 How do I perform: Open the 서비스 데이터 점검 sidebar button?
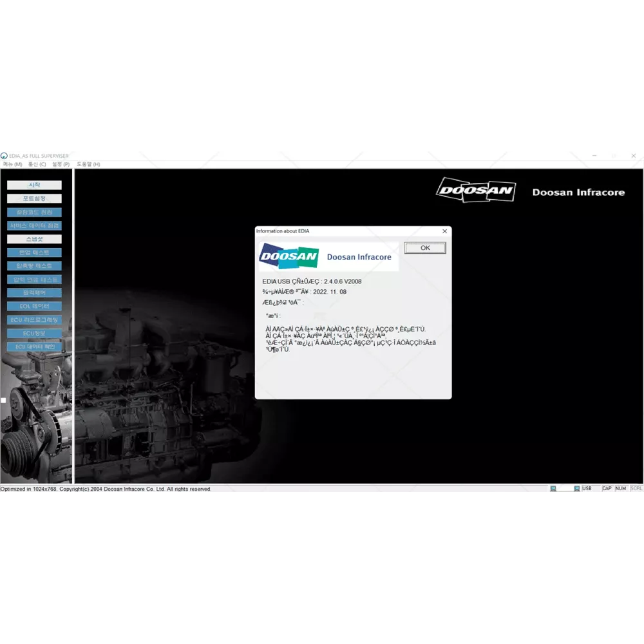34,225
